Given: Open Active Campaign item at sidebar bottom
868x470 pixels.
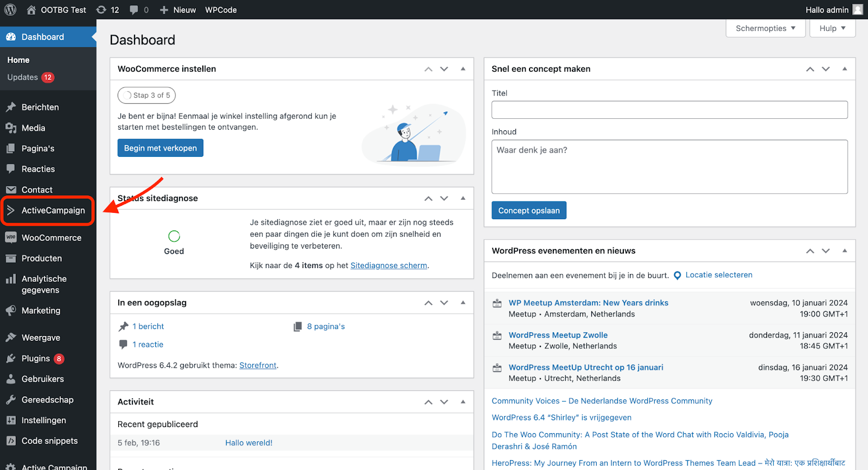Looking at the screenshot, I should tap(48, 466).
